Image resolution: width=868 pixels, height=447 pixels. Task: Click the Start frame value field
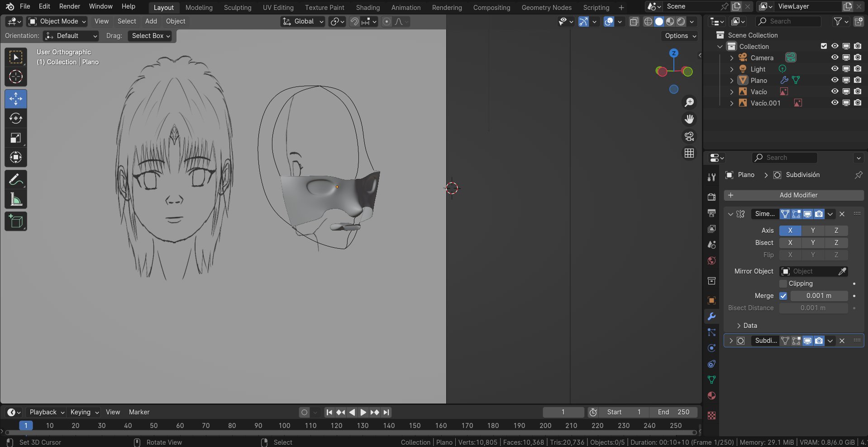tap(624, 412)
